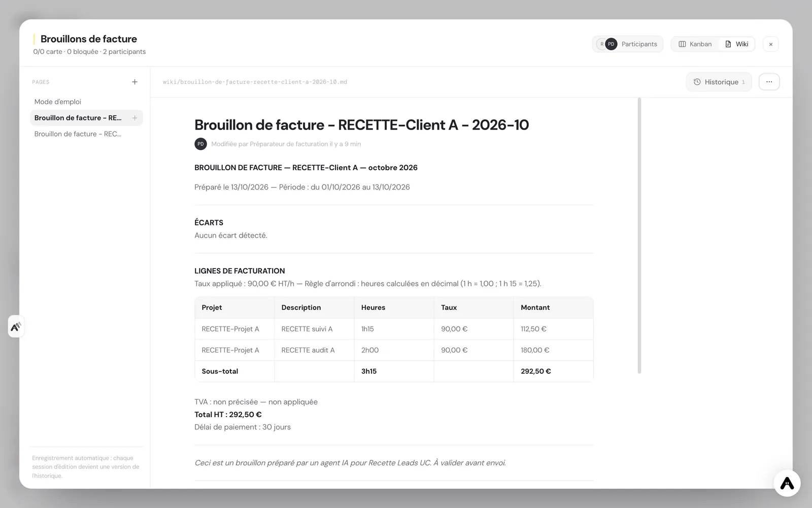Click the Modifiée par Préparateur de facturation line
This screenshot has height=508, width=812.
pos(286,144)
